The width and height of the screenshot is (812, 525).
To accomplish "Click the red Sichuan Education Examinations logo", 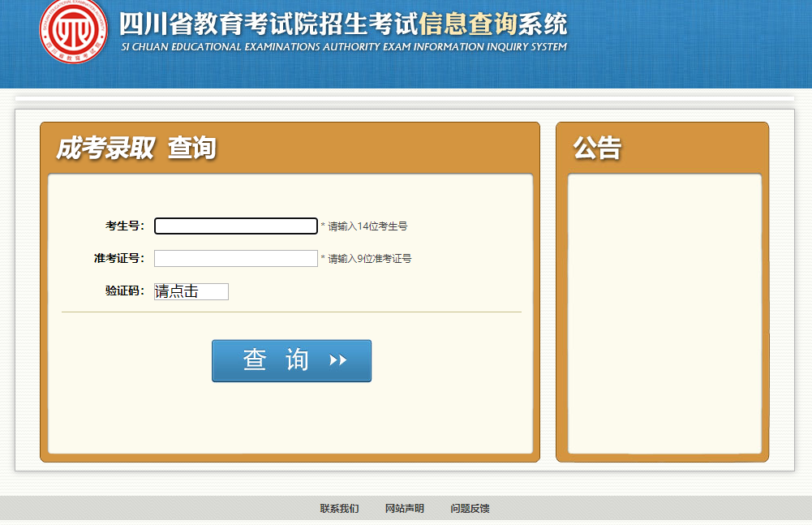I will point(73,32).
